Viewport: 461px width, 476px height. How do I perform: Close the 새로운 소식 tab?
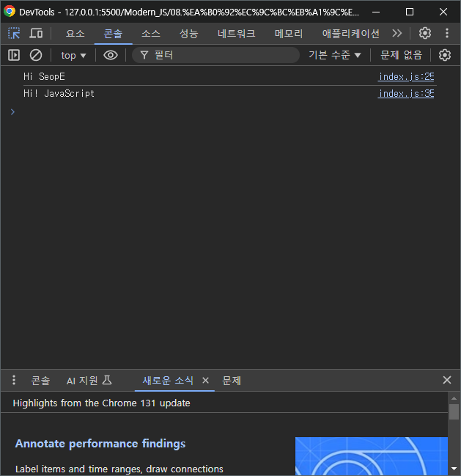click(x=205, y=380)
